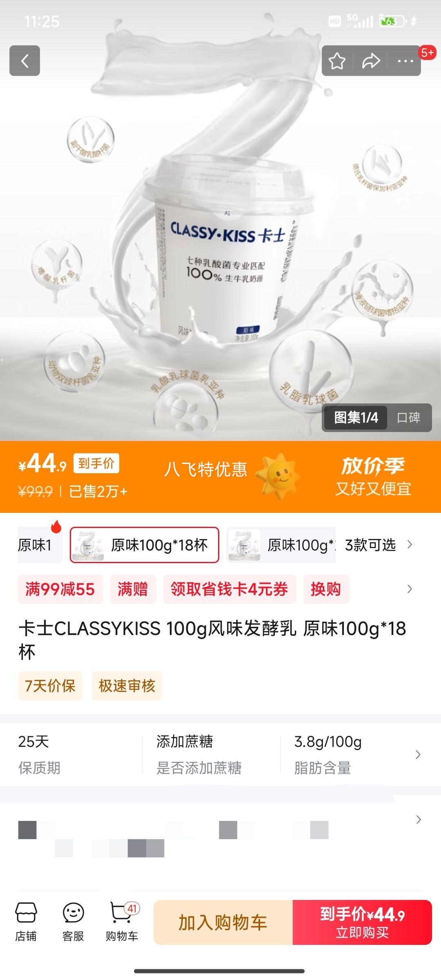Favorite the product with star icon
Image resolution: width=441 pixels, height=980 pixels.
coord(337,61)
